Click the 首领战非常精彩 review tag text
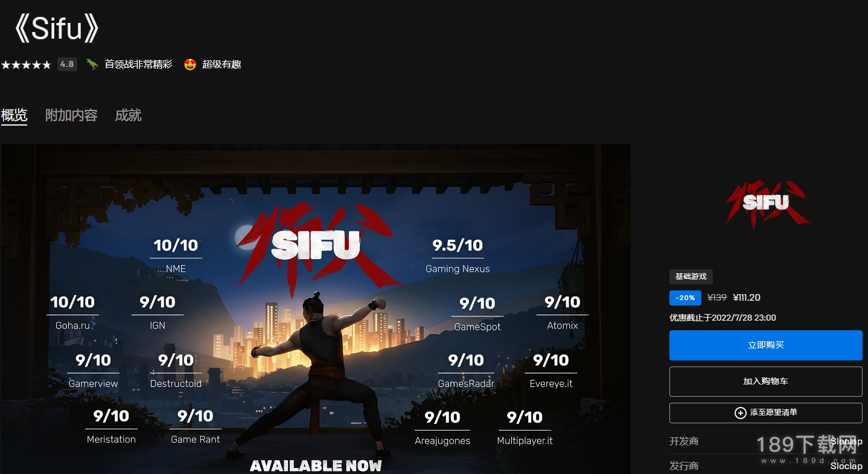868x474 pixels. 138,64
